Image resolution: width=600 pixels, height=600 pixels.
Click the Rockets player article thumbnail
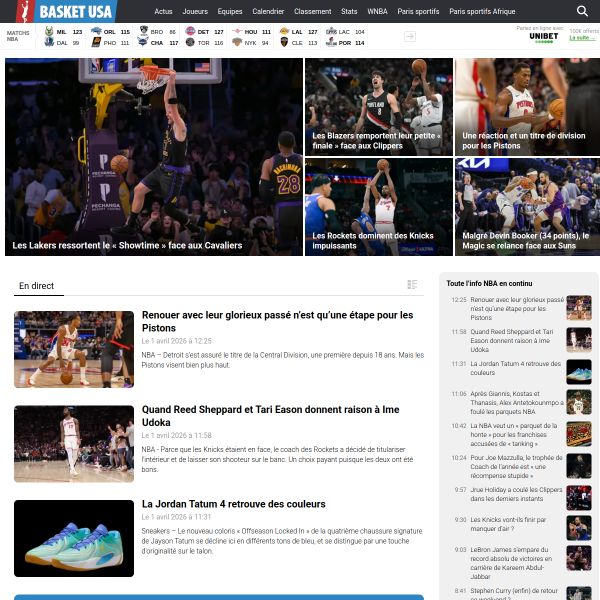pyautogui.click(x=74, y=444)
